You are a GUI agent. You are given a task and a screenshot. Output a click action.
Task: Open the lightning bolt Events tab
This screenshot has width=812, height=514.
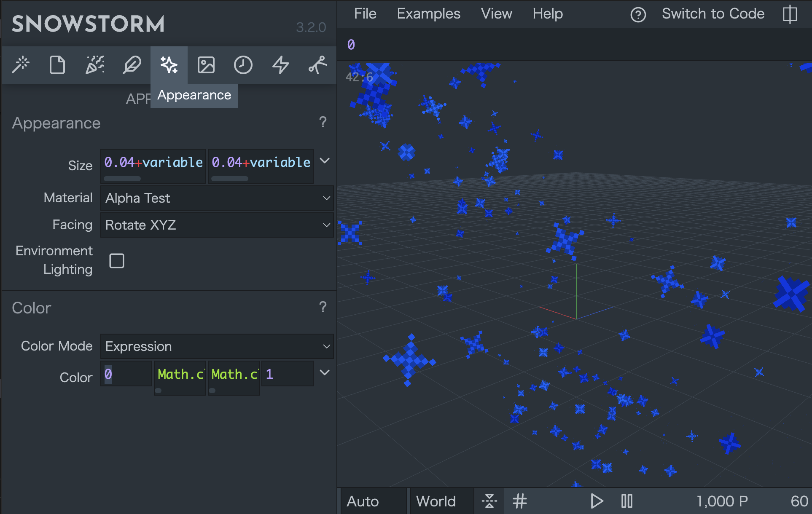280,65
